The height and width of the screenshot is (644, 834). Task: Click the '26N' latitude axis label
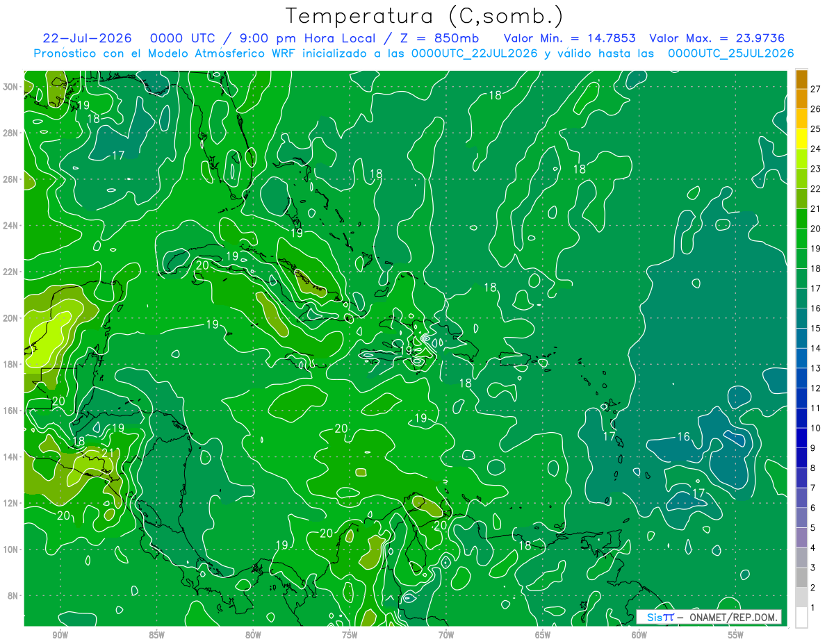[10, 179]
